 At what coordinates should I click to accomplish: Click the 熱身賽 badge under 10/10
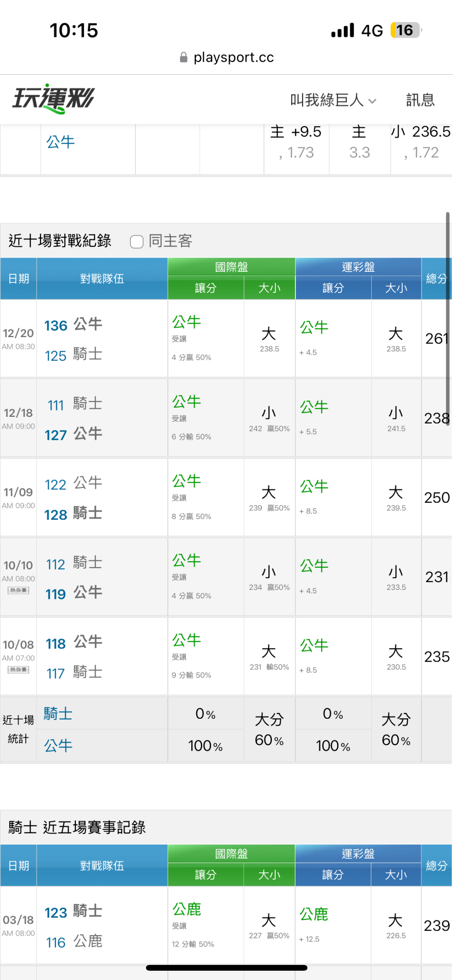[x=18, y=590]
